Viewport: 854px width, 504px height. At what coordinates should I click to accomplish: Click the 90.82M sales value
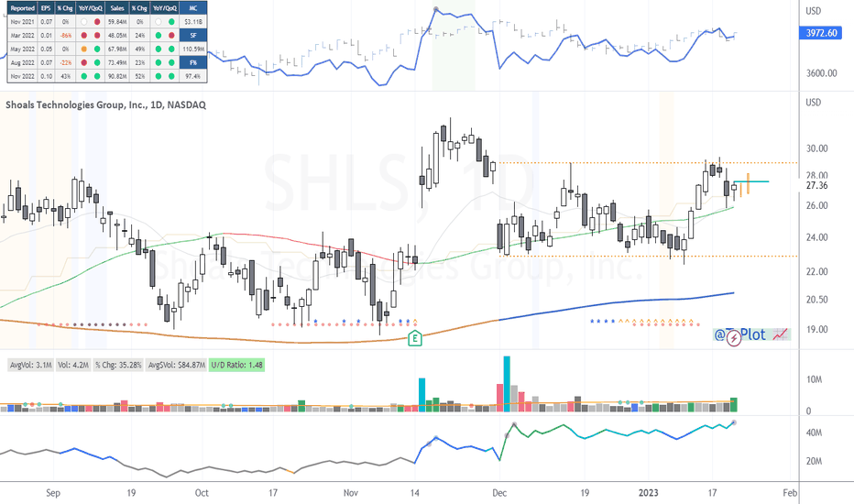117,76
